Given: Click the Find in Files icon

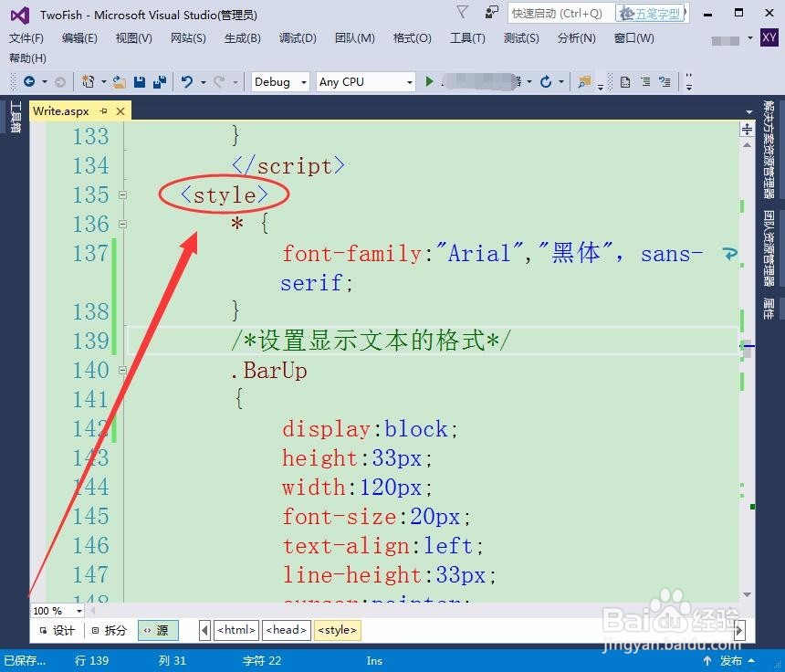Looking at the screenshot, I should click(584, 81).
